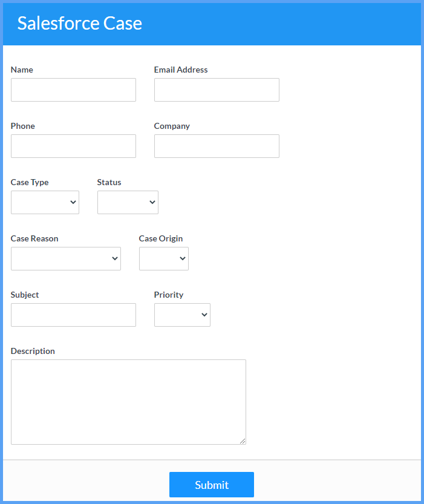Click inside the Description text area
The image size is (424, 504).
pyautogui.click(x=128, y=402)
